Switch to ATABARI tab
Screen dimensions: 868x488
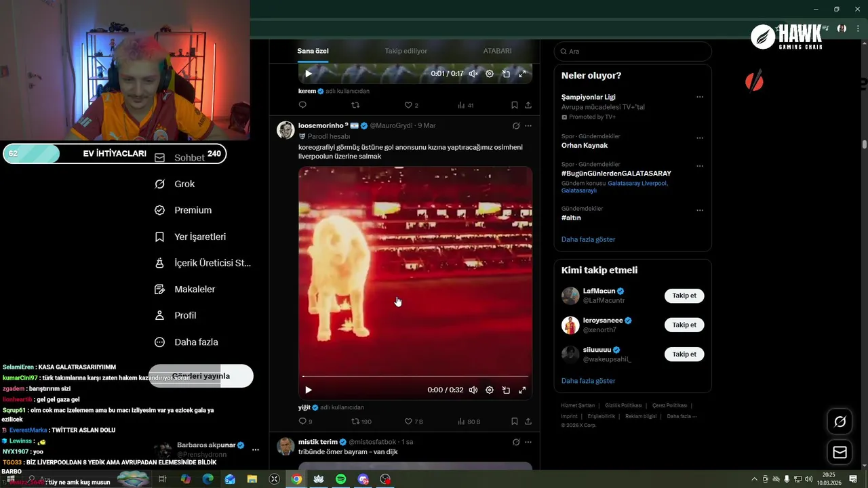(497, 51)
